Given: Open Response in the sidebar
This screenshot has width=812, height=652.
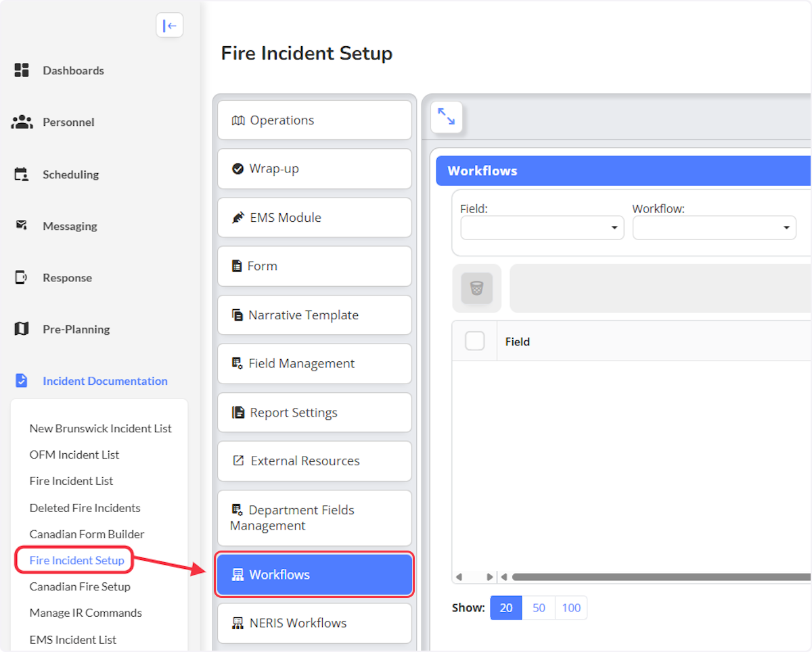Looking at the screenshot, I should tap(67, 278).
